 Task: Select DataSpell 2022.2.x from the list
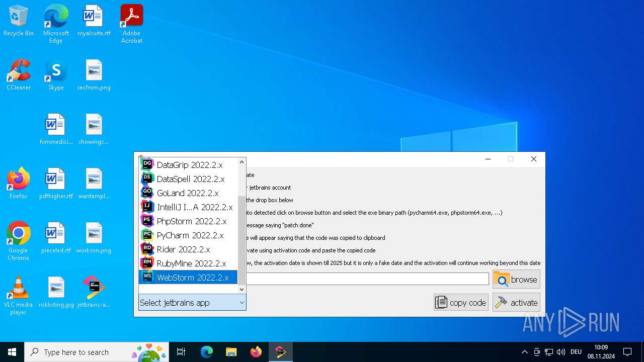[x=188, y=178]
